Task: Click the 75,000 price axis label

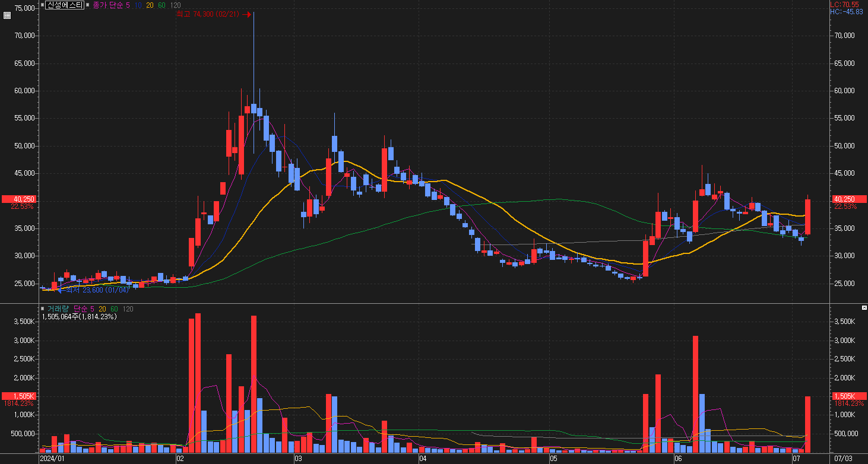Action: (x=25, y=8)
